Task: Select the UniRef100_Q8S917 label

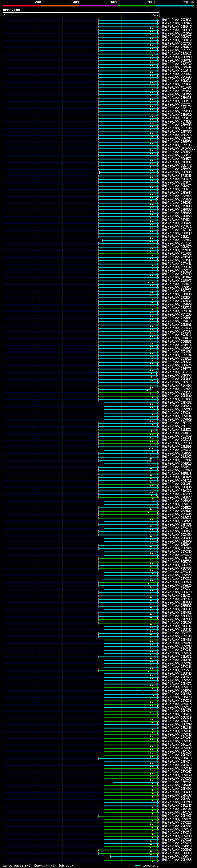Action: pyautogui.click(x=177, y=54)
